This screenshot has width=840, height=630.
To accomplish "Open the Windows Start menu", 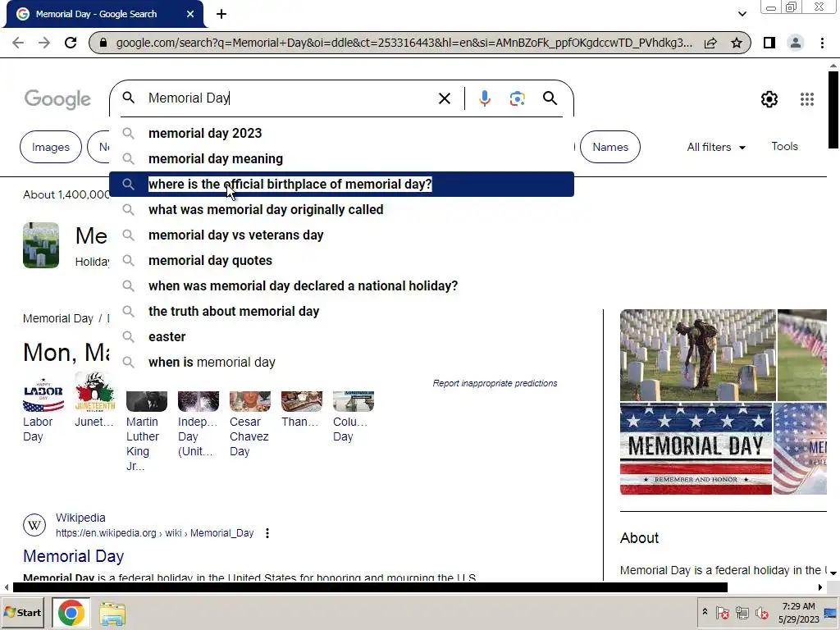I will coord(22,612).
